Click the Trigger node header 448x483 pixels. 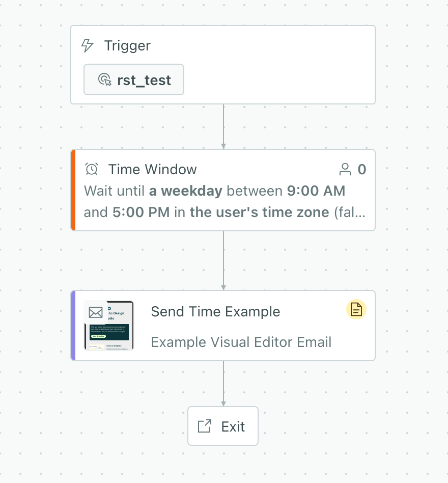pyautogui.click(x=127, y=45)
